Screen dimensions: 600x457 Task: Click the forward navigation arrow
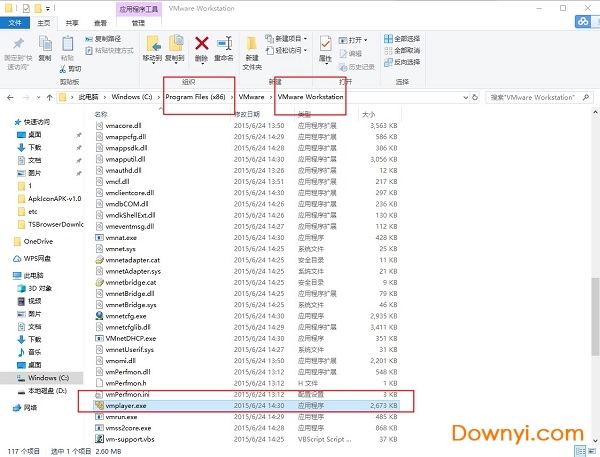click(26, 98)
